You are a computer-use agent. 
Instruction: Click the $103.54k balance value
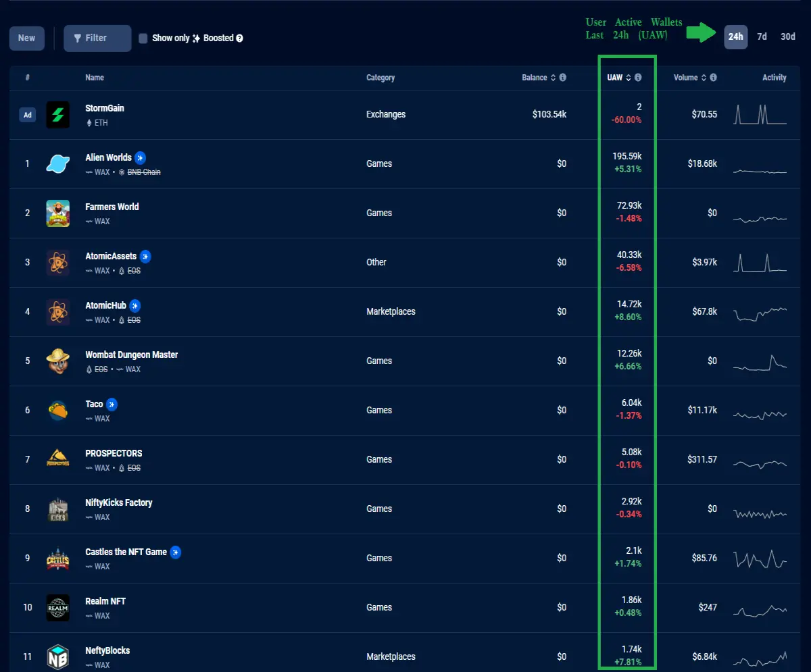tap(549, 114)
